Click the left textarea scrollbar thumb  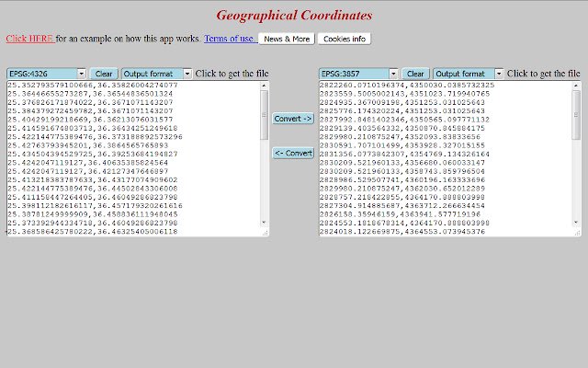(264, 115)
